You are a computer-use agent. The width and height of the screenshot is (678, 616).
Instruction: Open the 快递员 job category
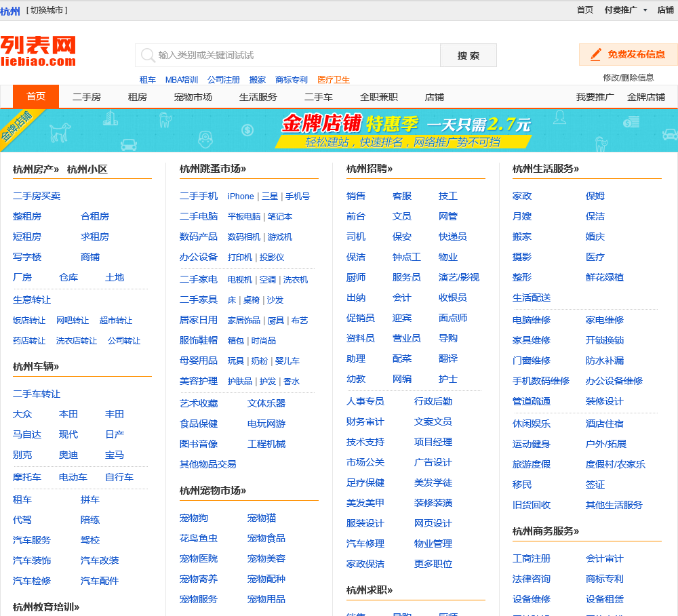point(453,237)
